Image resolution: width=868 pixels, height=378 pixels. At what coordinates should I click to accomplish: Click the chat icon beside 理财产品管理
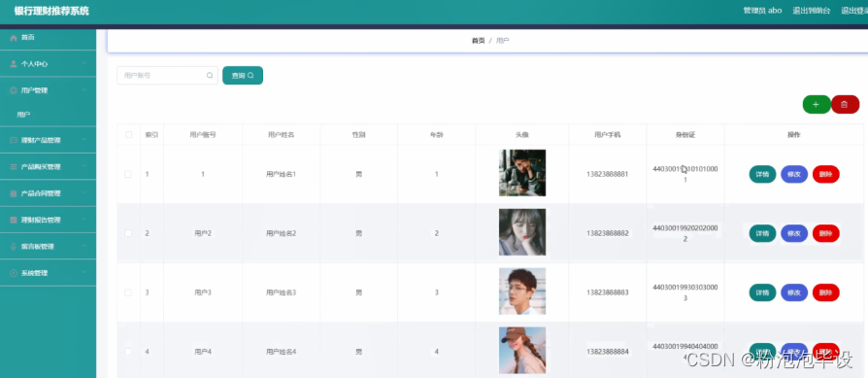(14, 141)
